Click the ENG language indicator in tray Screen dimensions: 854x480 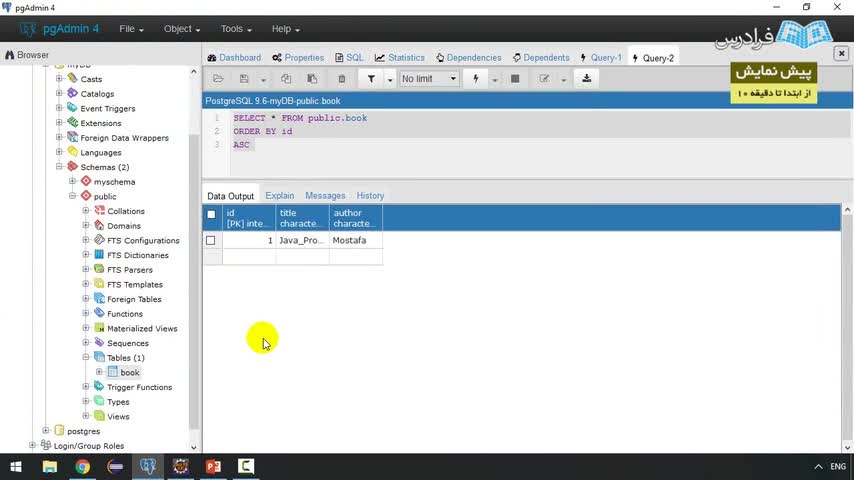pos(838,467)
